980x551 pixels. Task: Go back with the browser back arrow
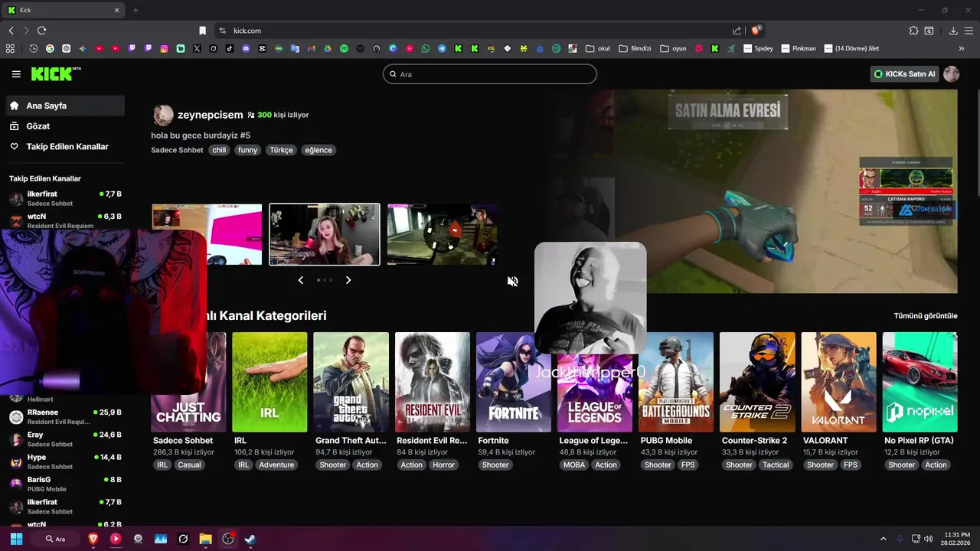(x=11, y=31)
